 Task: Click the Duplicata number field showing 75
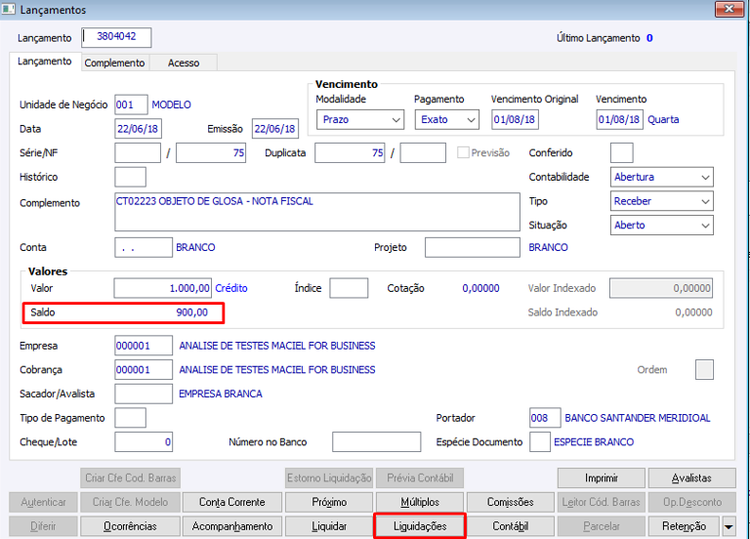tap(350, 153)
